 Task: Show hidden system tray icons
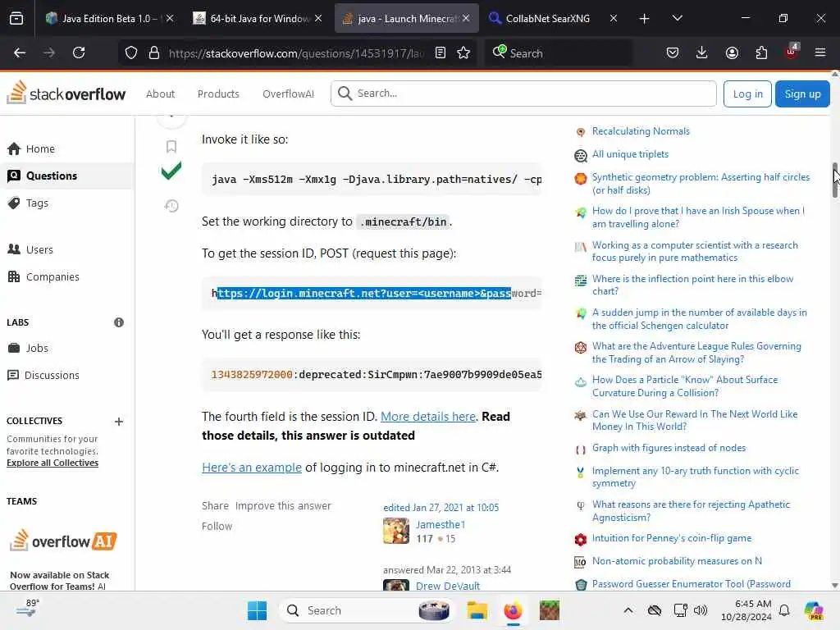tap(628, 610)
